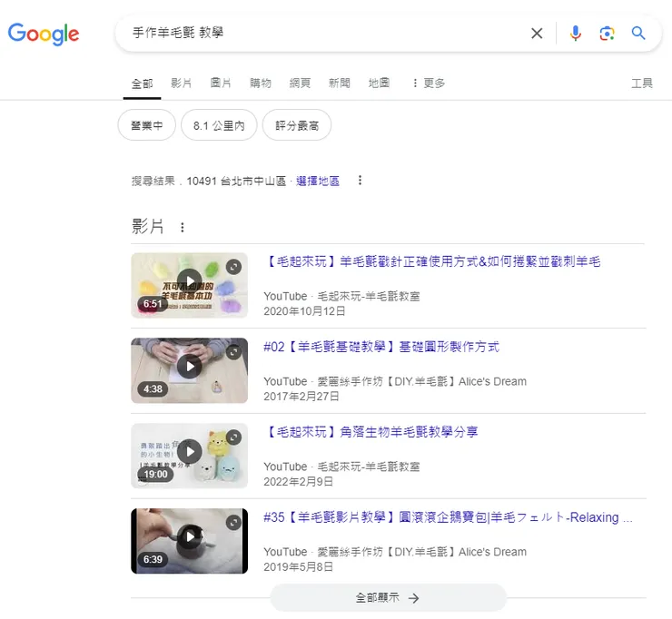Select the 全部 tab
The image size is (672, 619).
click(x=142, y=84)
